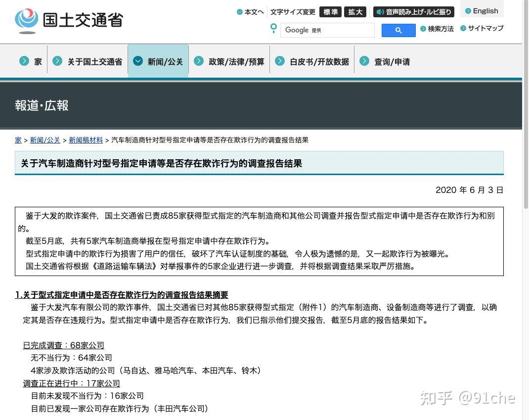The width and height of the screenshot is (529, 420).
Task: Click the 文字サイズ変更 label
Action: (x=293, y=12)
